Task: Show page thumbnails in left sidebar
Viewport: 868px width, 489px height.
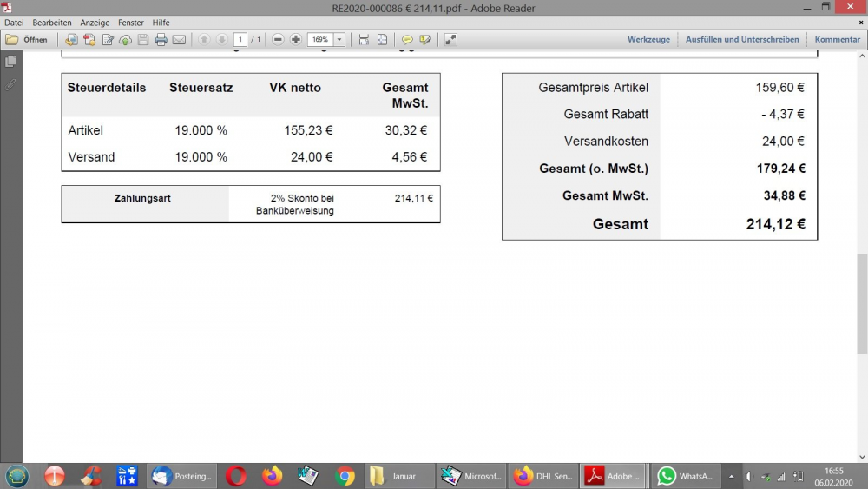Action: point(10,62)
